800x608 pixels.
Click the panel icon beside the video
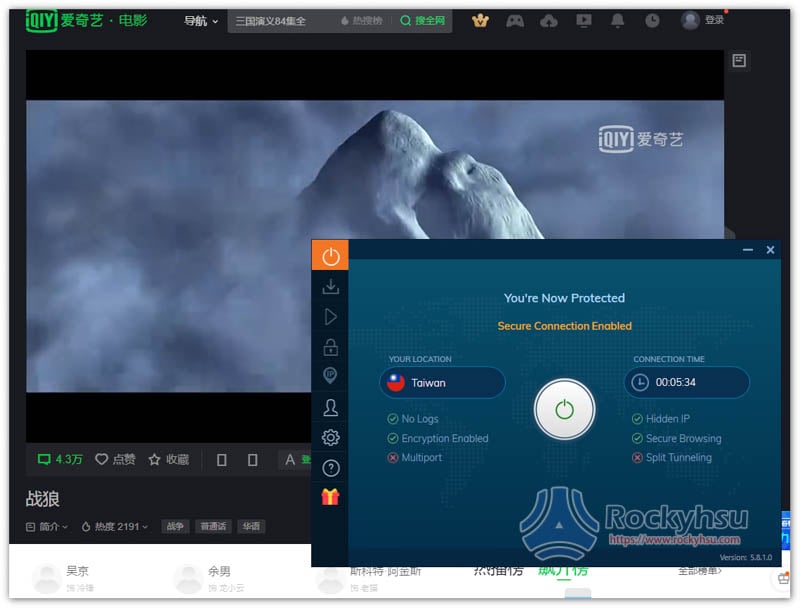pyautogui.click(x=739, y=61)
